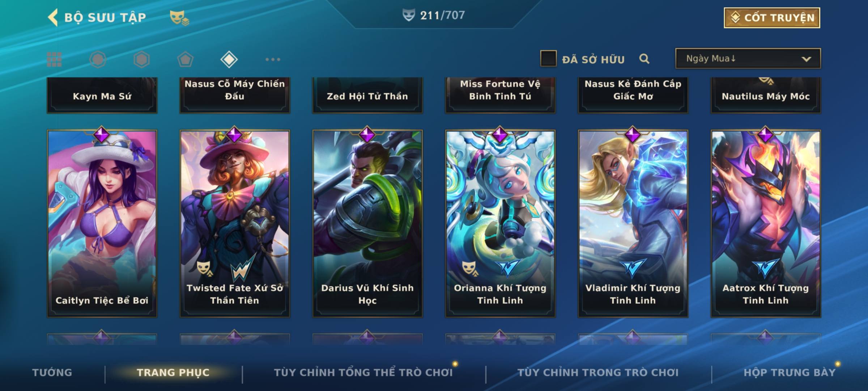
Task: Click the magnifier search icon
Action: tap(644, 59)
